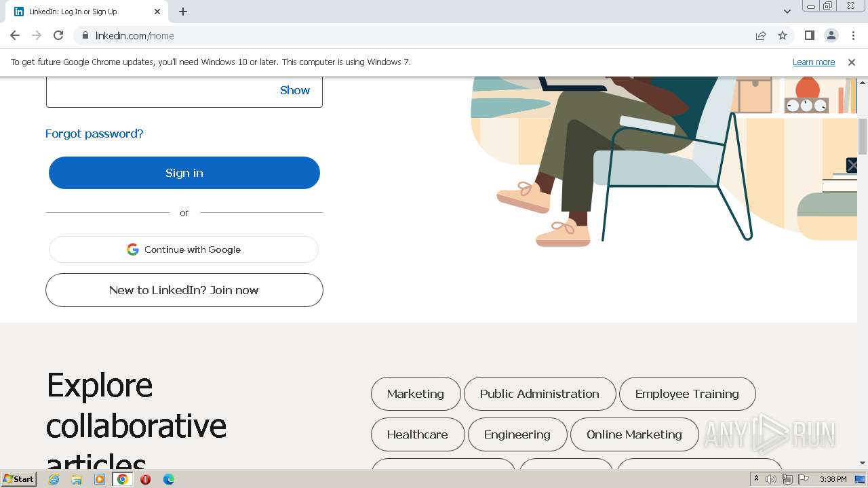Reload the LinkedIn page
Screen dimensions: 868x488
[58, 36]
